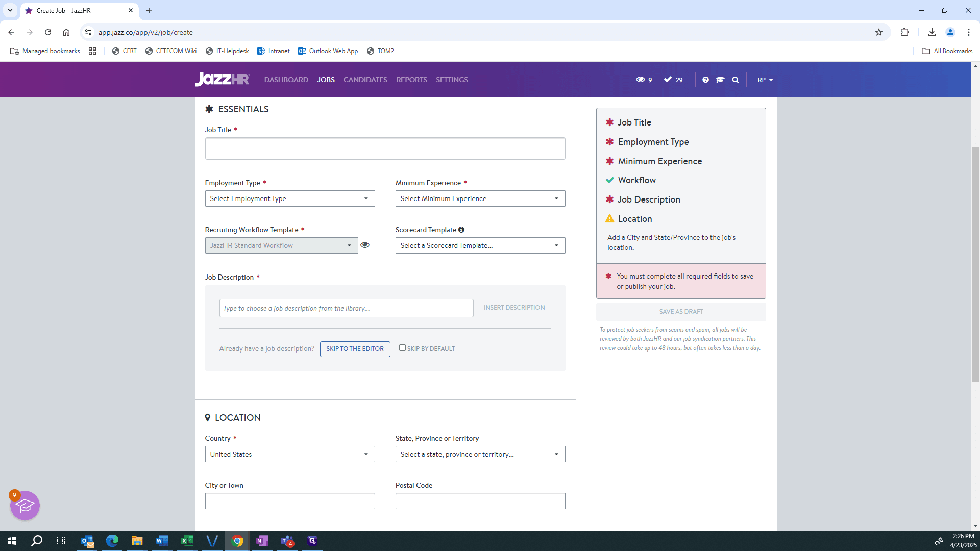Open the Chrome extensions puzzle icon

tap(905, 32)
